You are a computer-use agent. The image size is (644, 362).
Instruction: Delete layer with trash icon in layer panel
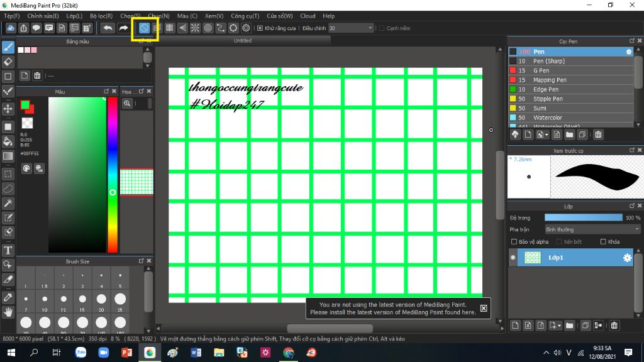pyautogui.click(x=614, y=326)
